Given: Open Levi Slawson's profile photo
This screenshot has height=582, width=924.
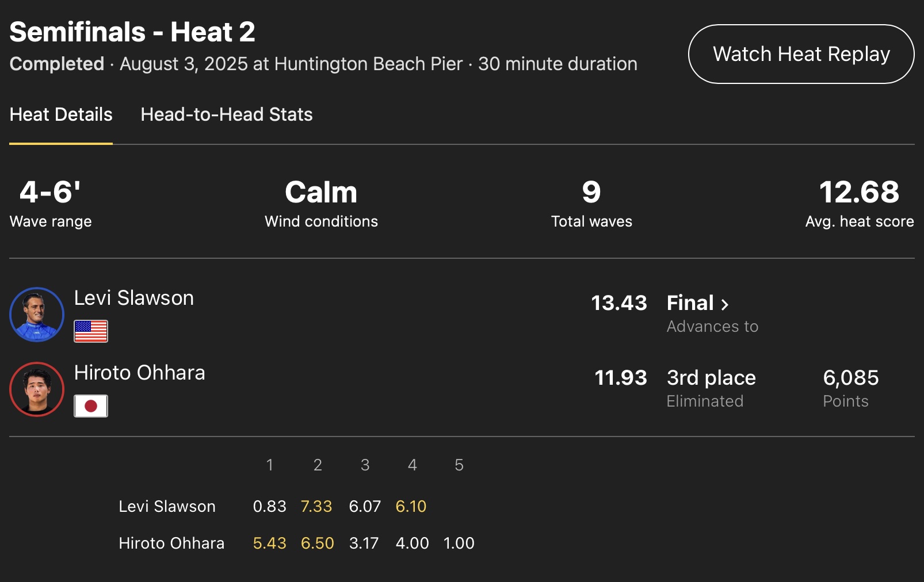Looking at the screenshot, I should tap(37, 315).
